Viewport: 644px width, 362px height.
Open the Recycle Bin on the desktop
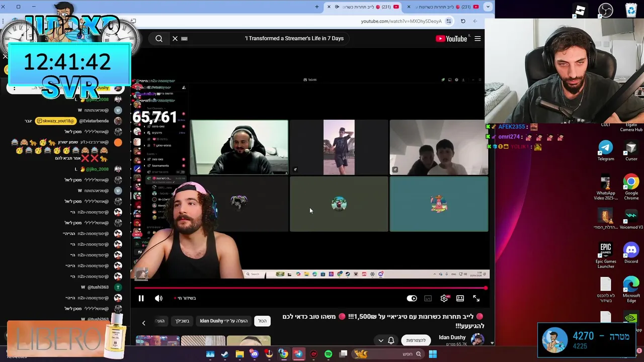click(631, 10)
